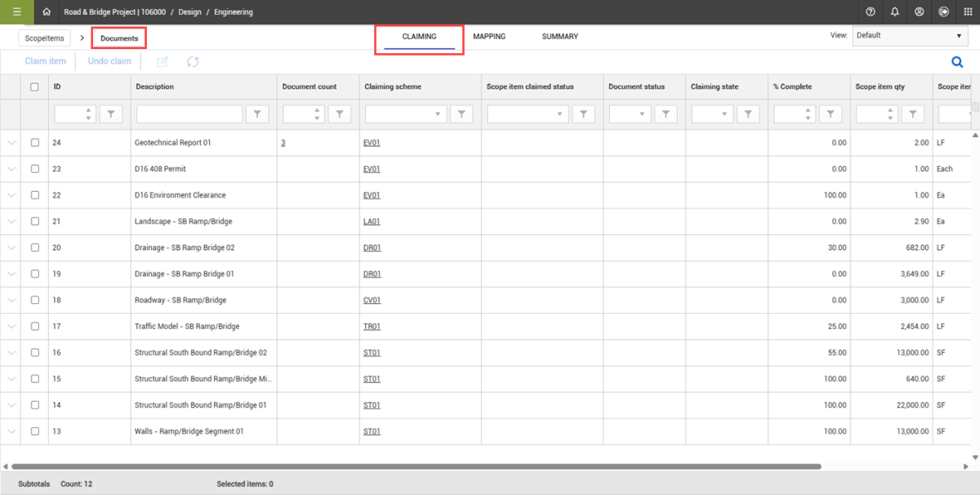Open the help question mark icon
Image resolution: width=980 pixels, height=495 pixels.
(871, 12)
